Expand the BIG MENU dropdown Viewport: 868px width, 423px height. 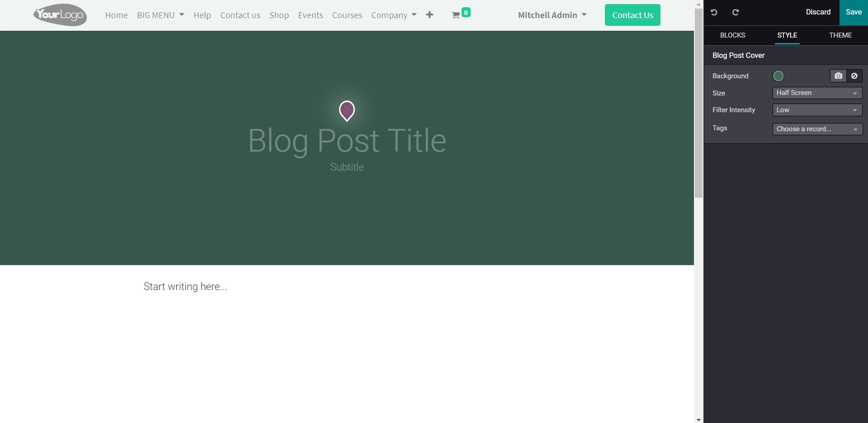coord(160,15)
